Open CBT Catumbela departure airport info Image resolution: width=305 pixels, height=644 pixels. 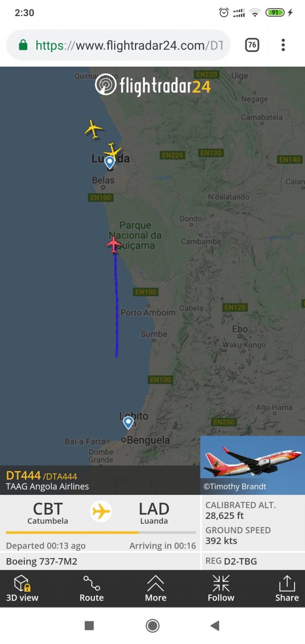pyautogui.click(x=48, y=513)
